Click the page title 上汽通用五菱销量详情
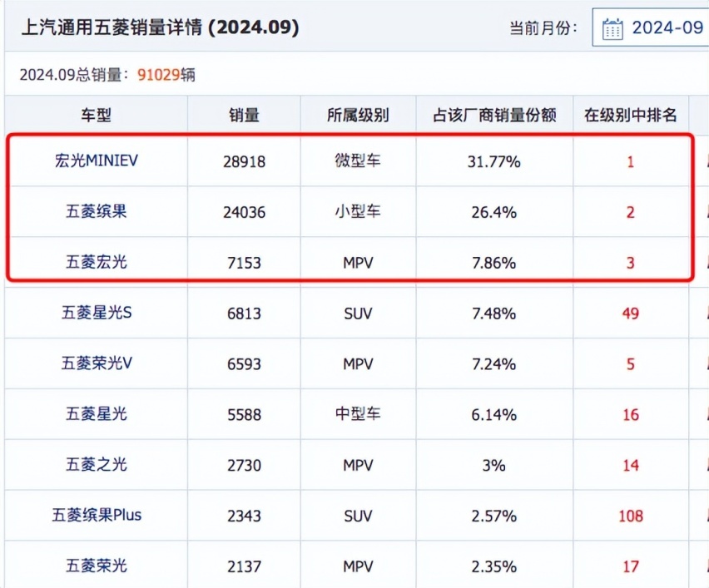 pos(112,27)
